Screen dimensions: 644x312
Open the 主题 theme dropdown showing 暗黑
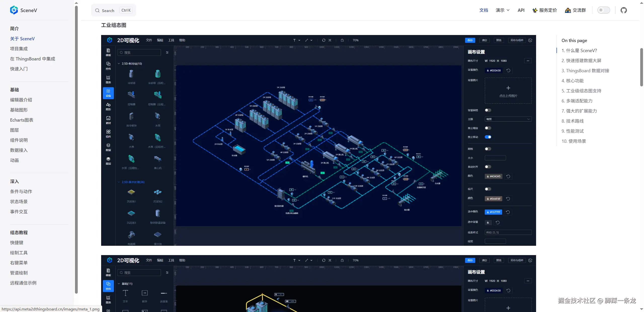pos(508,119)
